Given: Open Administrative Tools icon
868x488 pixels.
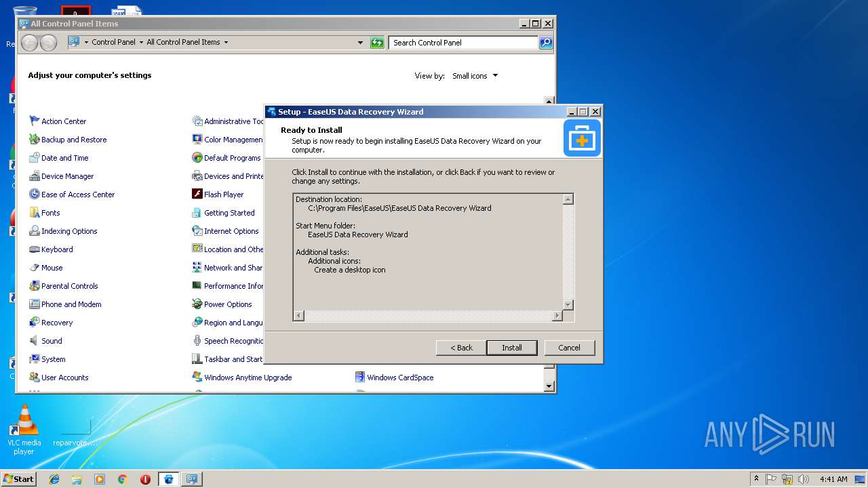Looking at the screenshot, I should [x=197, y=121].
